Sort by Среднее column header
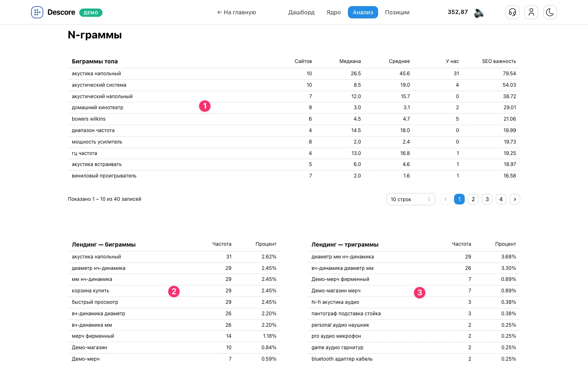 coord(399,61)
